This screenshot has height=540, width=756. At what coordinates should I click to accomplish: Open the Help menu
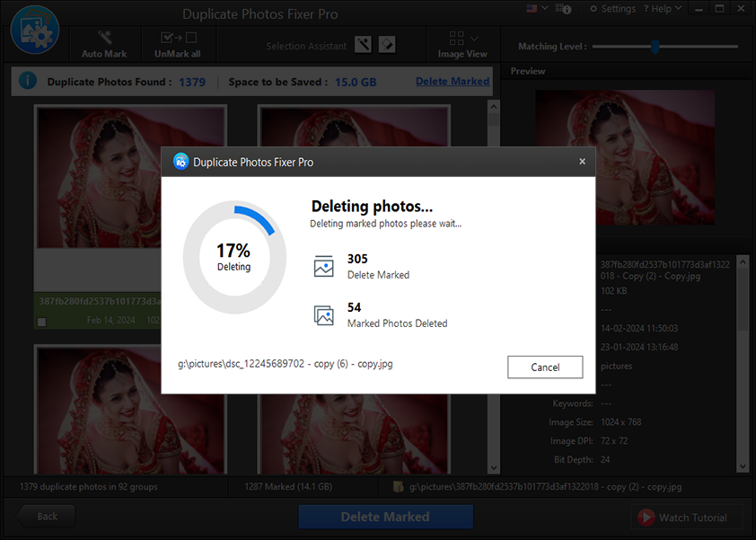click(x=663, y=9)
